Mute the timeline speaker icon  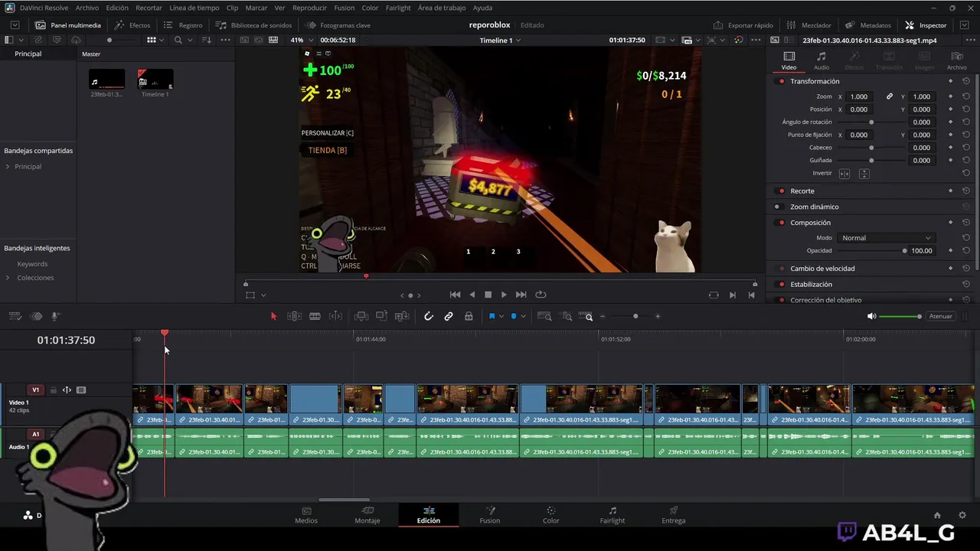871,316
